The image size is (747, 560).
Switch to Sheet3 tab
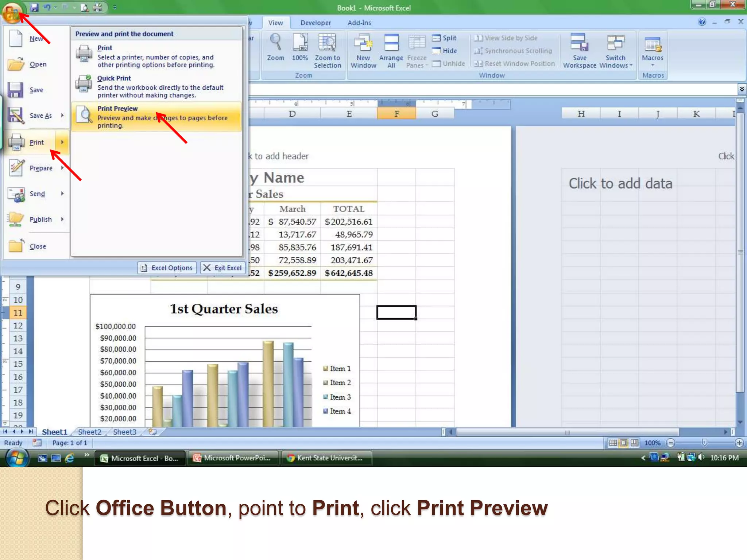[x=125, y=432]
